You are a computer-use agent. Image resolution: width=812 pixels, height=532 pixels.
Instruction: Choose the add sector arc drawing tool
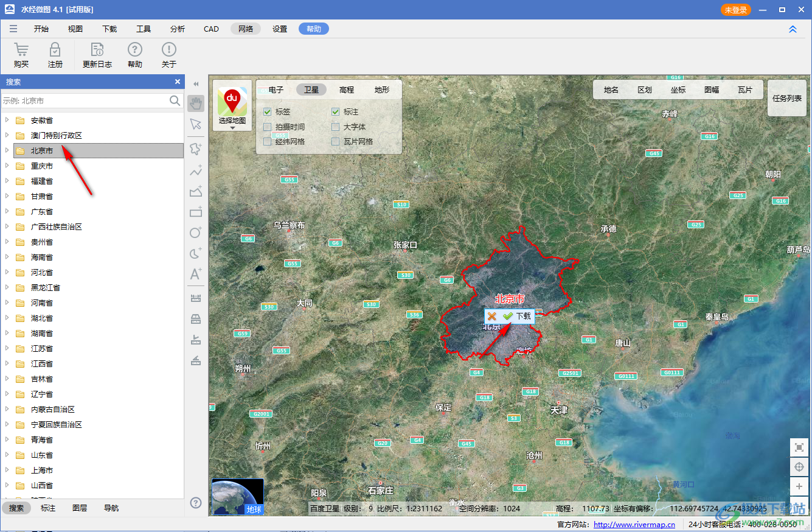(196, 253)
